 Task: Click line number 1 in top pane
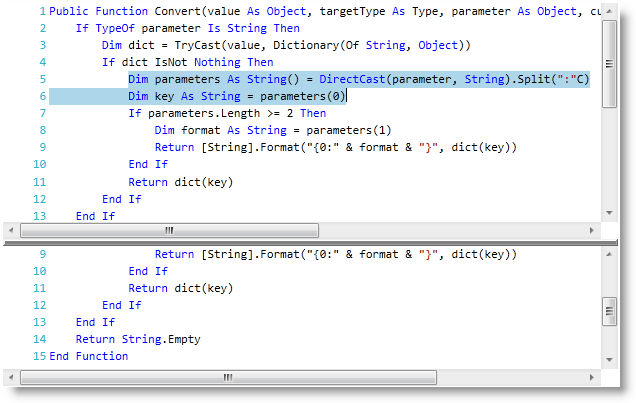(43, 11)
